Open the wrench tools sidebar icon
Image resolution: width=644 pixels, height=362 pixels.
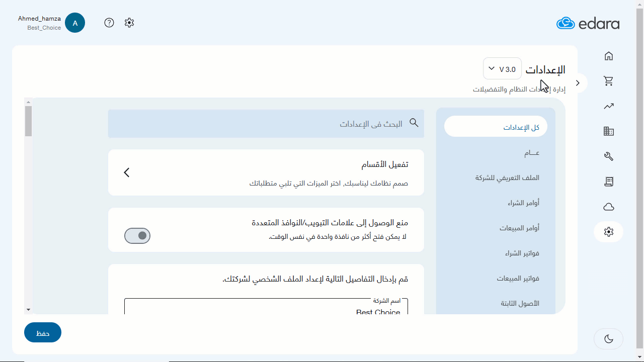tap(609, 156)
